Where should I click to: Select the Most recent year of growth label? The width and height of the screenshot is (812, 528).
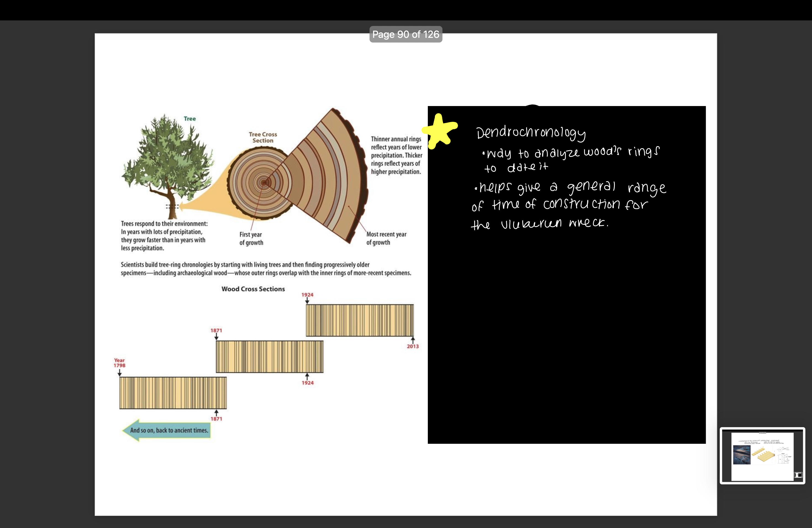[x=386, y=238]
